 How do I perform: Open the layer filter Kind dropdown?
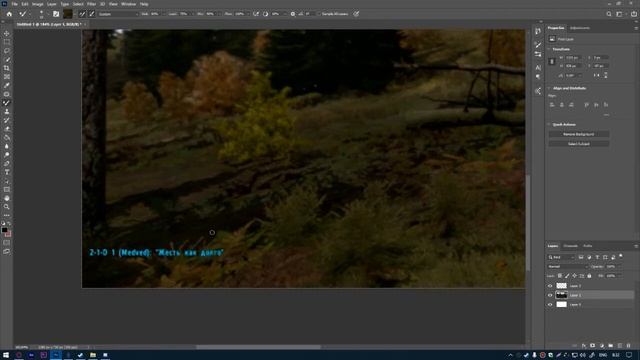560,257
